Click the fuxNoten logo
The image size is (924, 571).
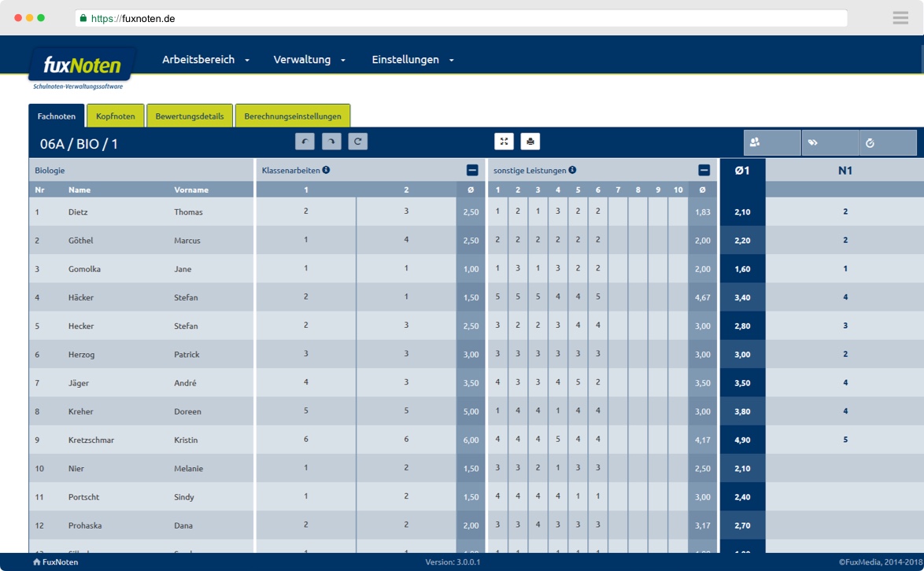tap(82, 65)
